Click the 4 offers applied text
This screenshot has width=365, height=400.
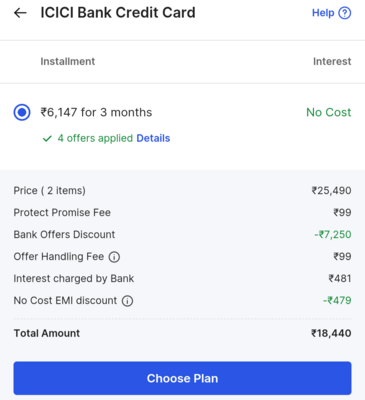pyautogui.click(x=95, y=138)
